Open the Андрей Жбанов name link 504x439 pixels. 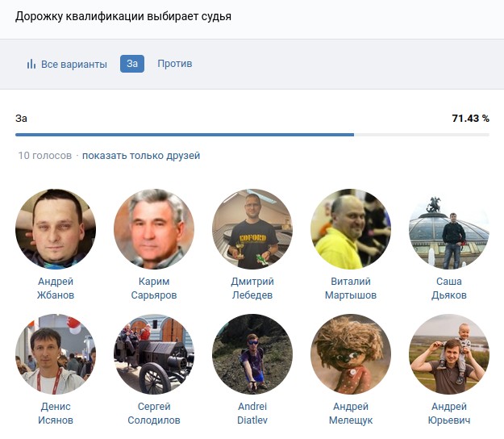click(x=56, y=288)
